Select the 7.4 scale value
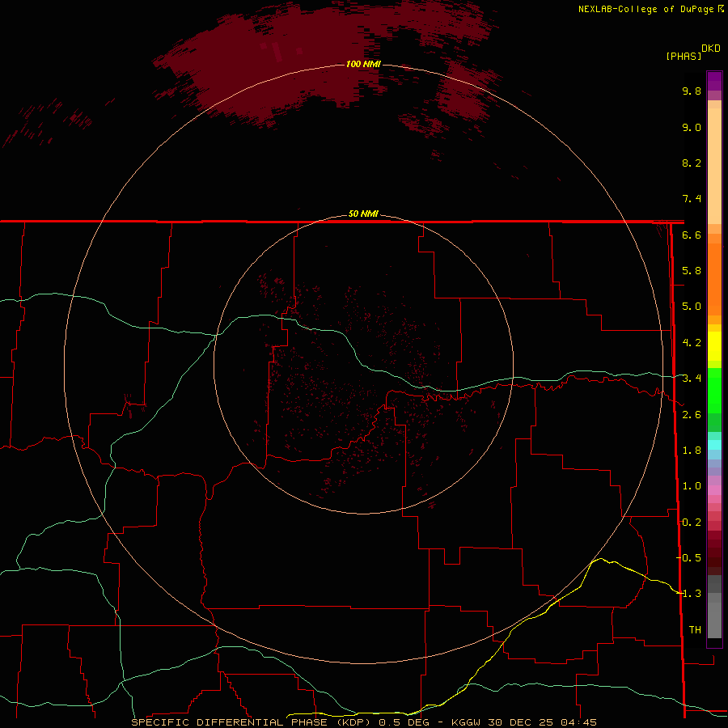728x728 pixels. click(x=692, y=199)
